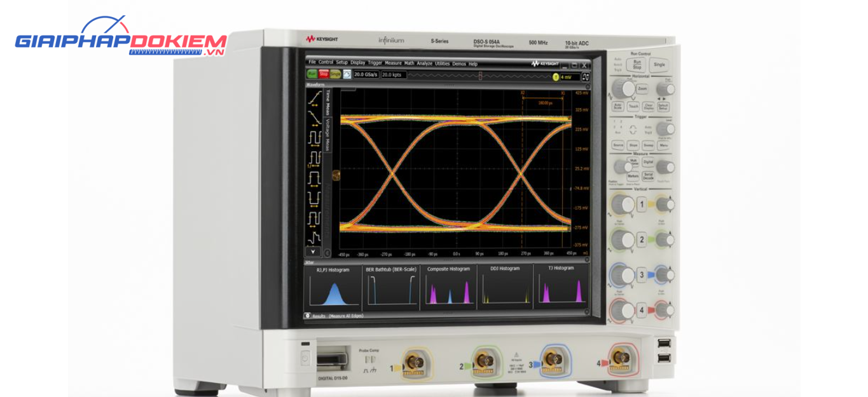868x397 pixels.
Task: Click the Waveform panel round options button
Action: (x=588, y=86)
